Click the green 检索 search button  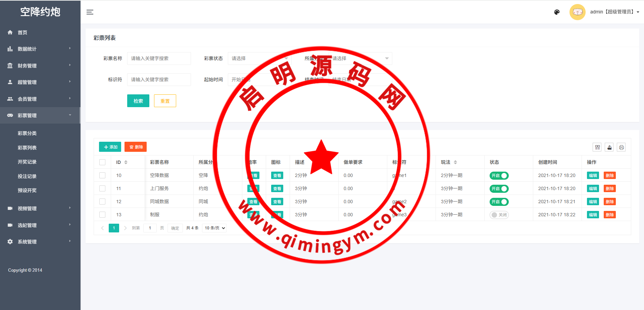[138, 101]
